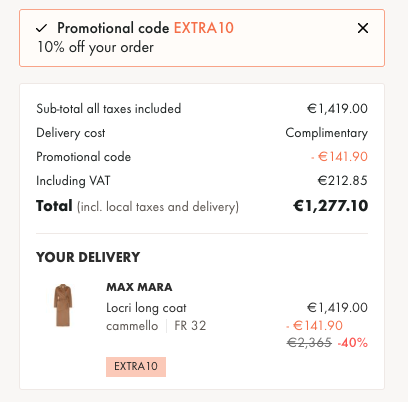Click the Total incl. local taxes label
The image size is (408, 402).
click(137, 206)
